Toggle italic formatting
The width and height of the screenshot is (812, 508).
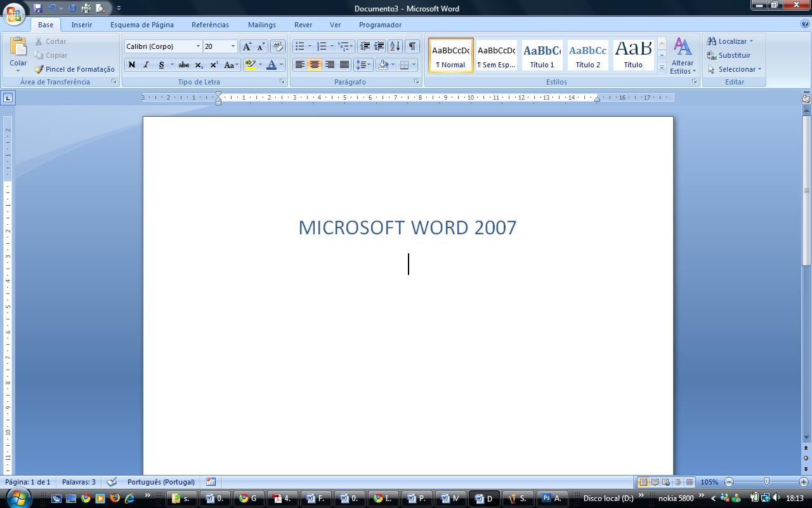[x=147, y=65]
